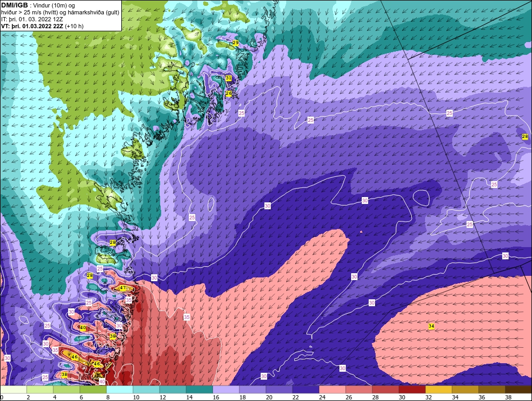Click the yellow '29' gust label

click(236, 43)
